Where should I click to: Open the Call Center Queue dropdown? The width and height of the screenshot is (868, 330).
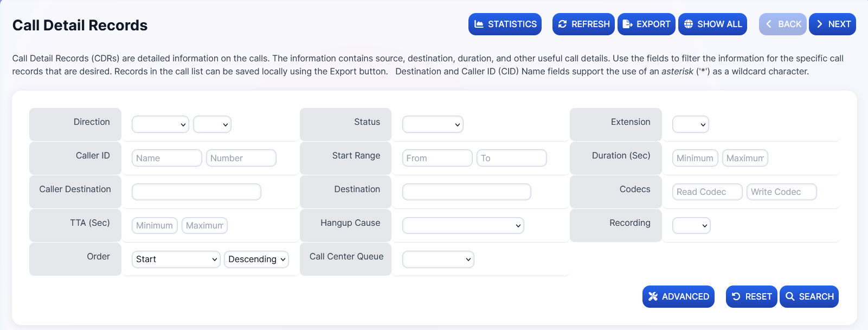pyautogui.click(x=438, y=259)
